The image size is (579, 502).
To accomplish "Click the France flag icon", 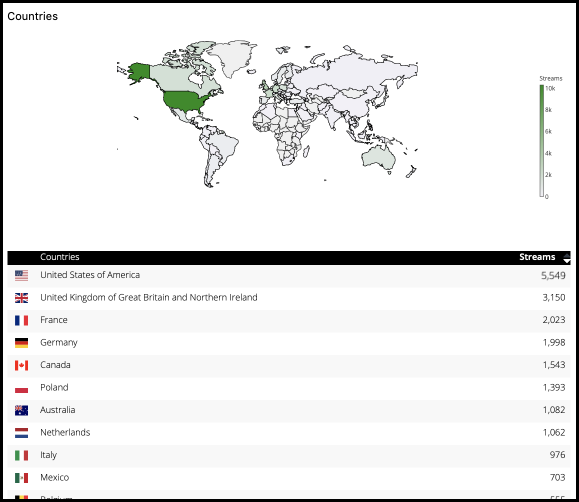I will tap(21, 320).
